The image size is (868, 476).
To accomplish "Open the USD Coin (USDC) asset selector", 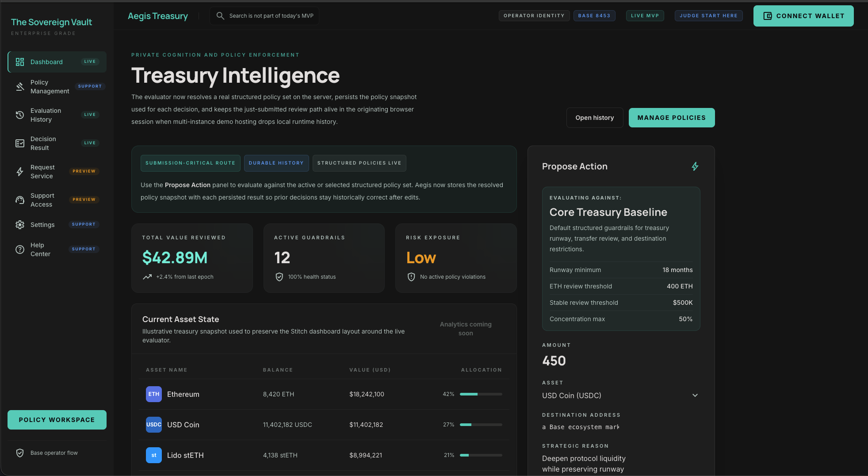I will click(621, 395).
